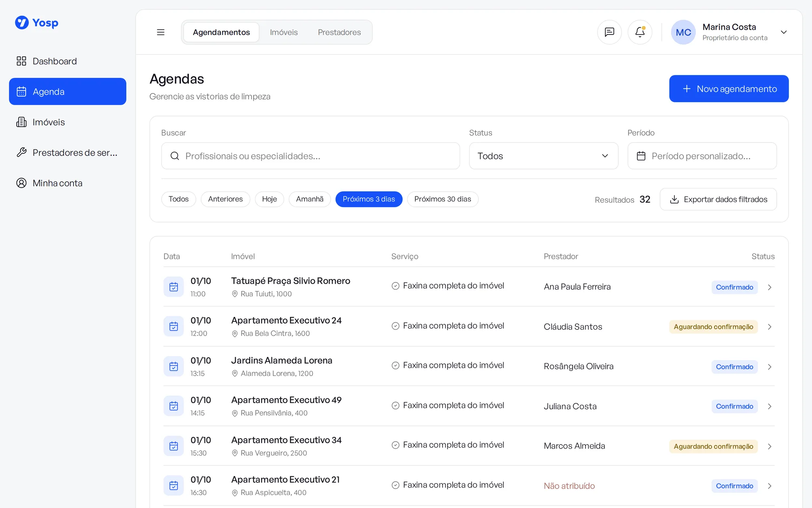The image size is (812, 508).
Task: Expand the Apartamento Executivo 24 row chevron
Action: click(769, 327)
